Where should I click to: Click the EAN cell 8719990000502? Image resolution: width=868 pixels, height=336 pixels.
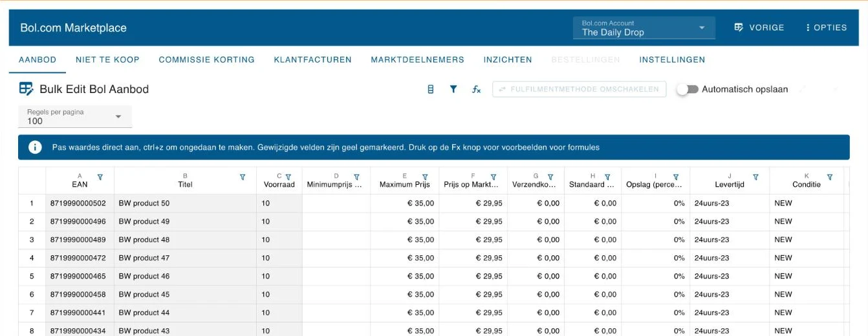click(x=80, y=203)
